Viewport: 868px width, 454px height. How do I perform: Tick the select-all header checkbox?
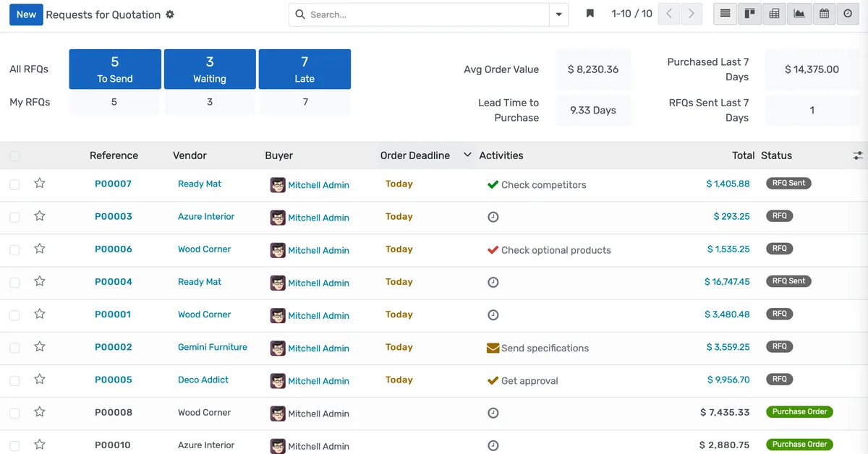point(14,156)
